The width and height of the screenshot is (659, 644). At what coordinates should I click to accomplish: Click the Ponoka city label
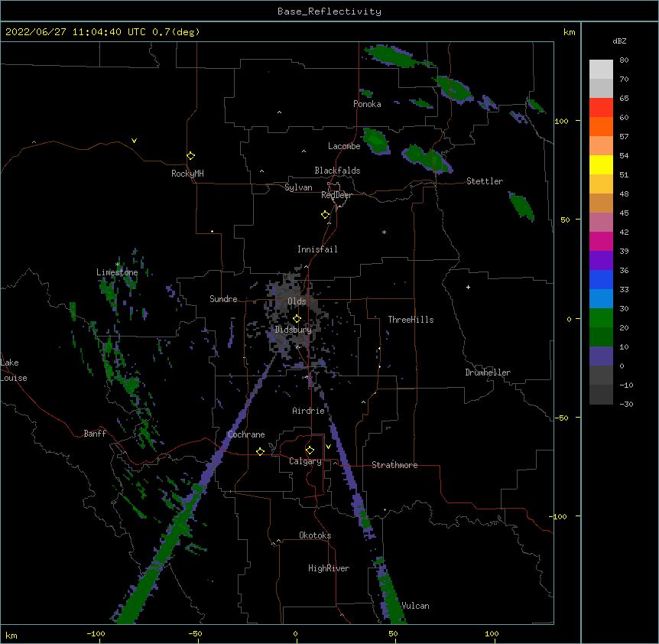367,104
